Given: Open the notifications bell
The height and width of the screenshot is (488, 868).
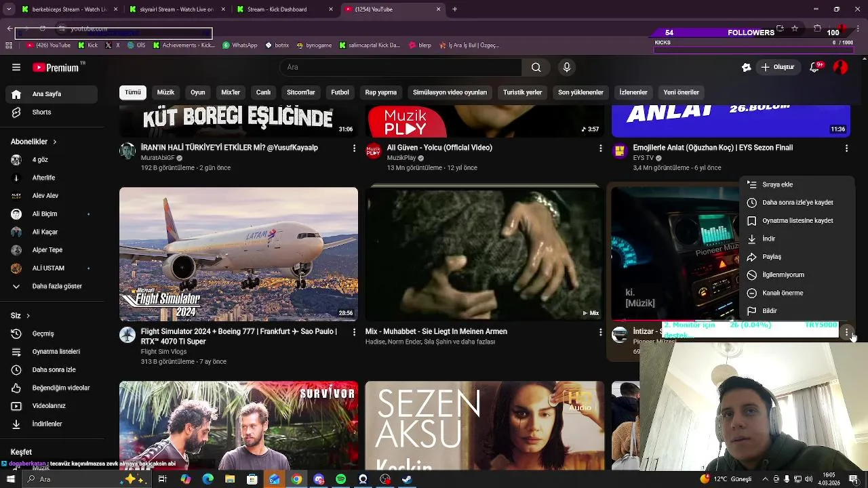Looking at the screenshot, I should (x=816, y=67).
